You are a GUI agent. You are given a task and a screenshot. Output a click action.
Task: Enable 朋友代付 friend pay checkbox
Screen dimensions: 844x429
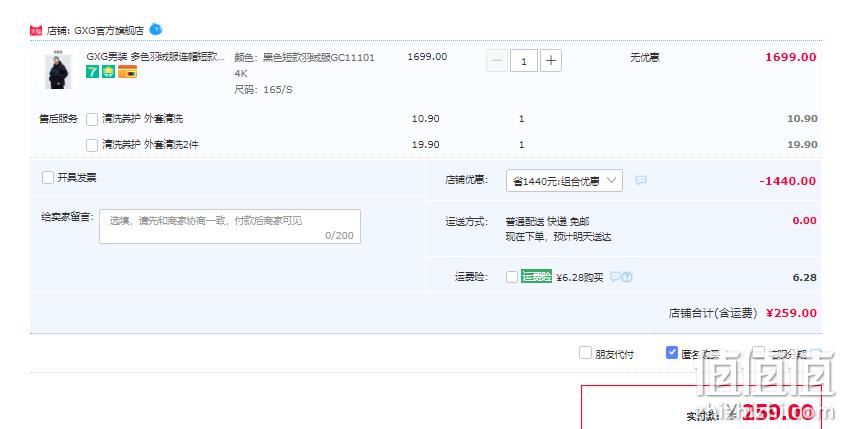coord(585,353)
